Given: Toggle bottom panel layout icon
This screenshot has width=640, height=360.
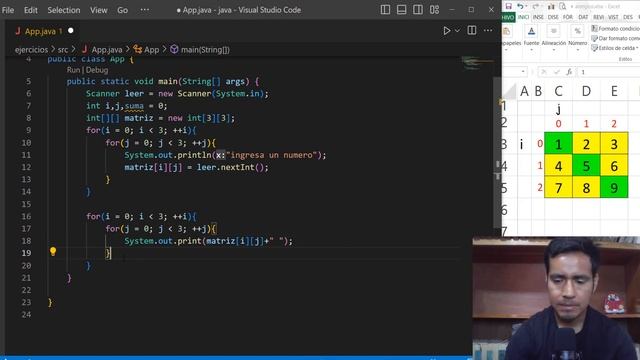Looking at the screenshot, I should [401, 9].
